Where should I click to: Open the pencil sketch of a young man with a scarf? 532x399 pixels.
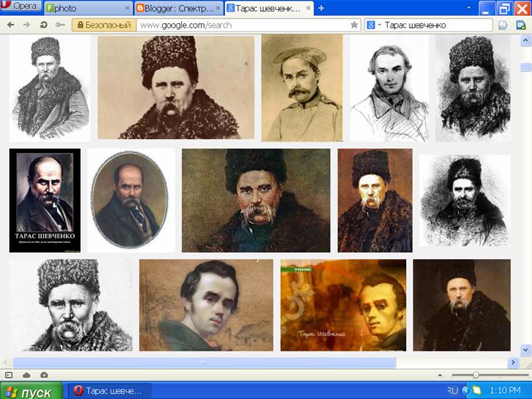pyautogui.click(x=389, y=89)
